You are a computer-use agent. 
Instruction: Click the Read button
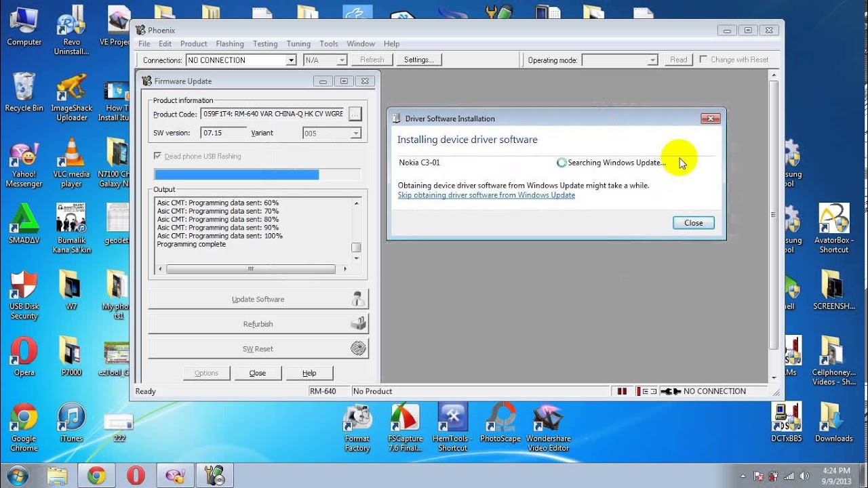679,60
